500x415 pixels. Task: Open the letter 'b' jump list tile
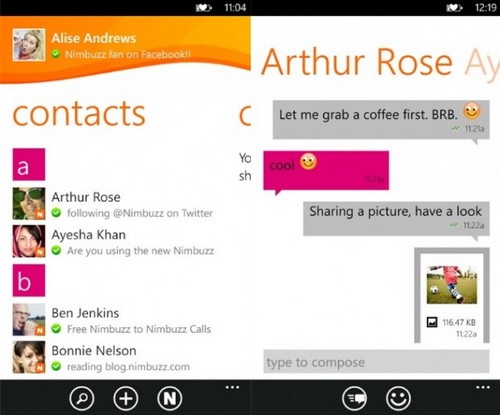(x=29, y=280)
